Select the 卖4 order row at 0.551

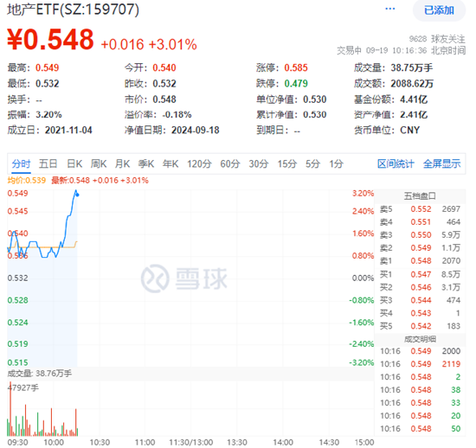(420, 222)
